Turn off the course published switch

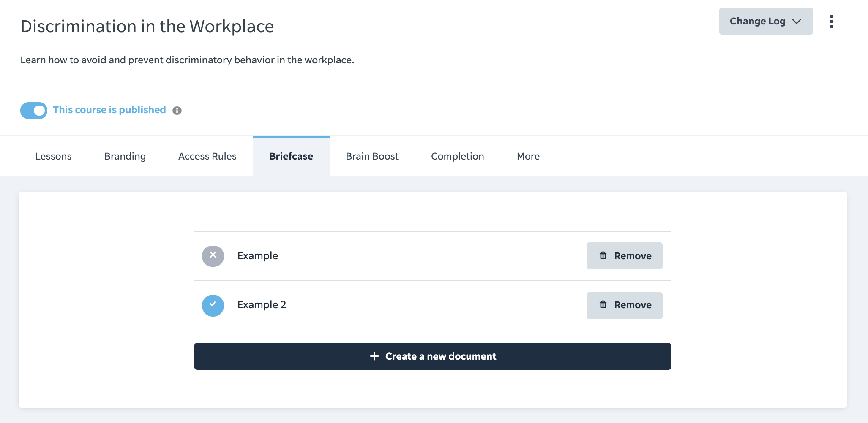(x=34, y=111)
